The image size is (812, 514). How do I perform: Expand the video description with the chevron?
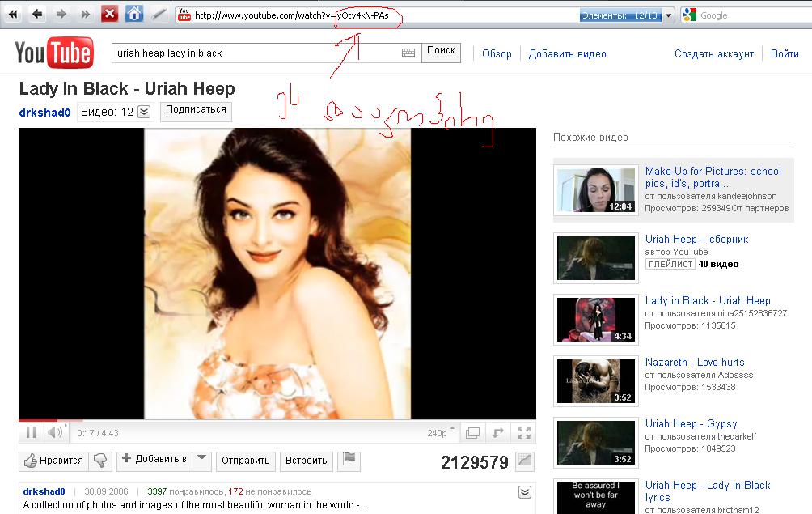tap(525, 492)
